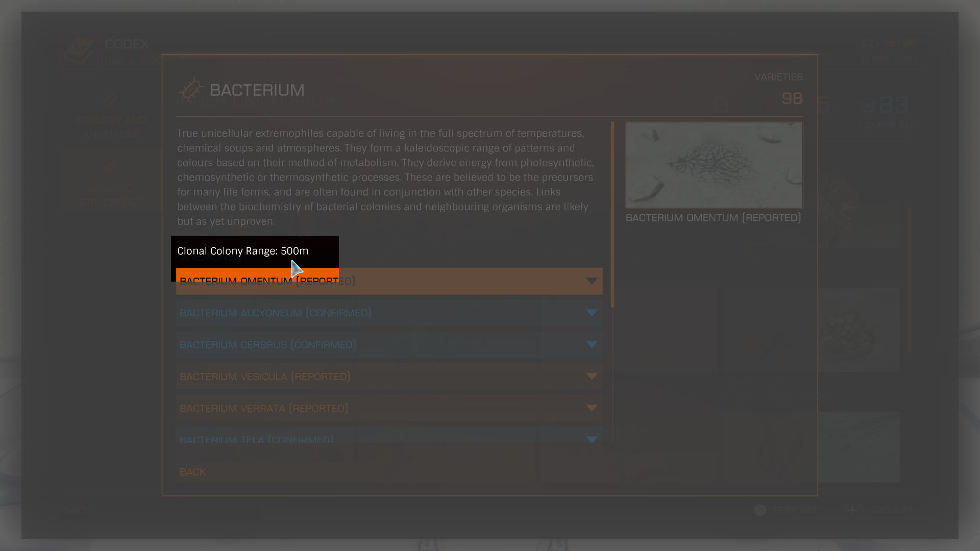Image resolution: width=980 pixels, height=551 pixels.
Task: Select Bacterium Omentum (Reported) entry
Action: (x=389, y=281)
